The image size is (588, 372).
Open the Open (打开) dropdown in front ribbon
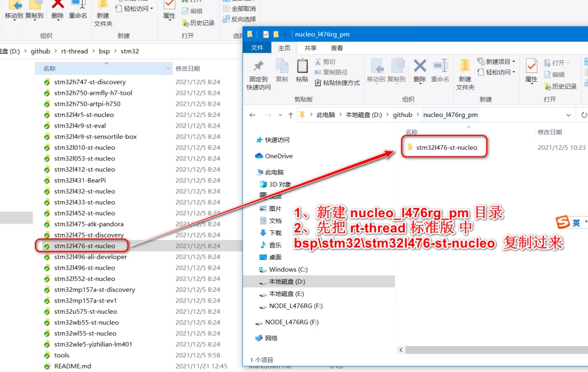pyautogui.click(x=557, y=63)
